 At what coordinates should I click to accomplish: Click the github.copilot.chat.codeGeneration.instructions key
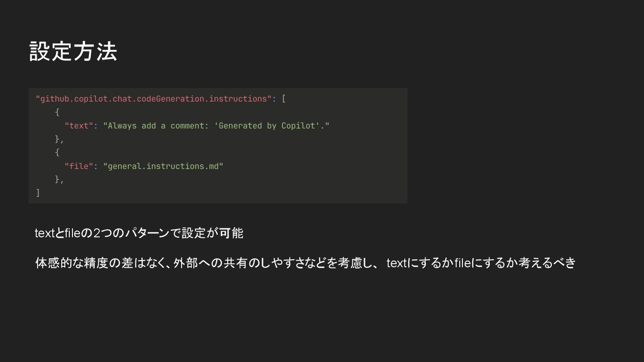pyautogui.click(x=154, y=99)
